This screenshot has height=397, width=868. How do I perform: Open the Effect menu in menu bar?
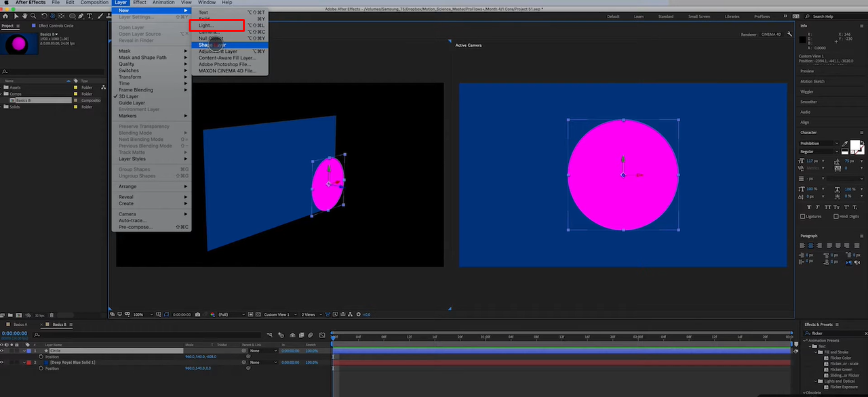pos(140,3)
